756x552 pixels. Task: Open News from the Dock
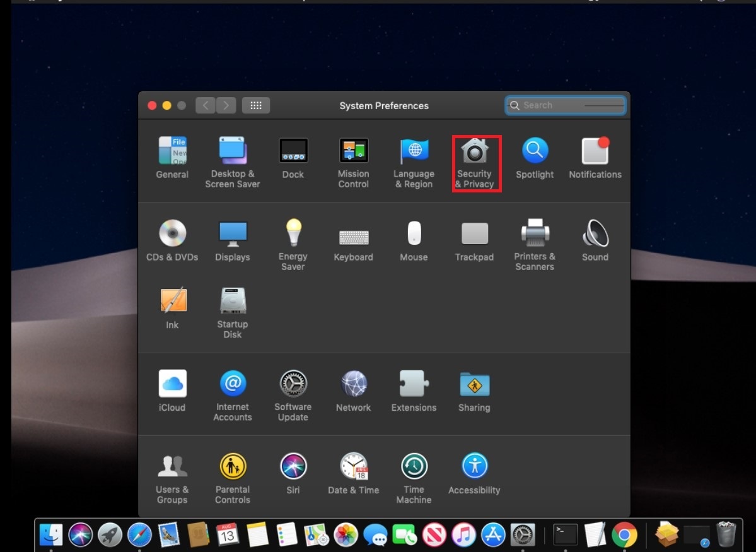pyautogui.click(x=434, y=534)
